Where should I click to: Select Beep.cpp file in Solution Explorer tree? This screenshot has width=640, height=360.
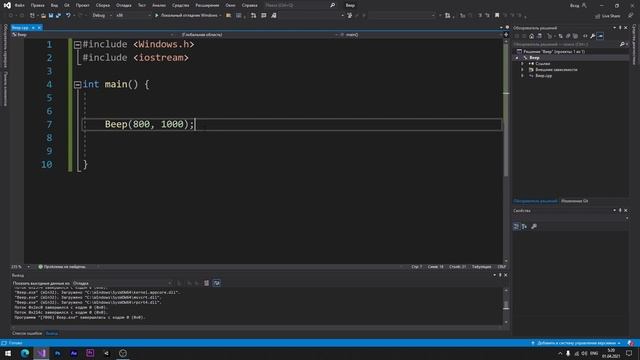click(543, 76)
